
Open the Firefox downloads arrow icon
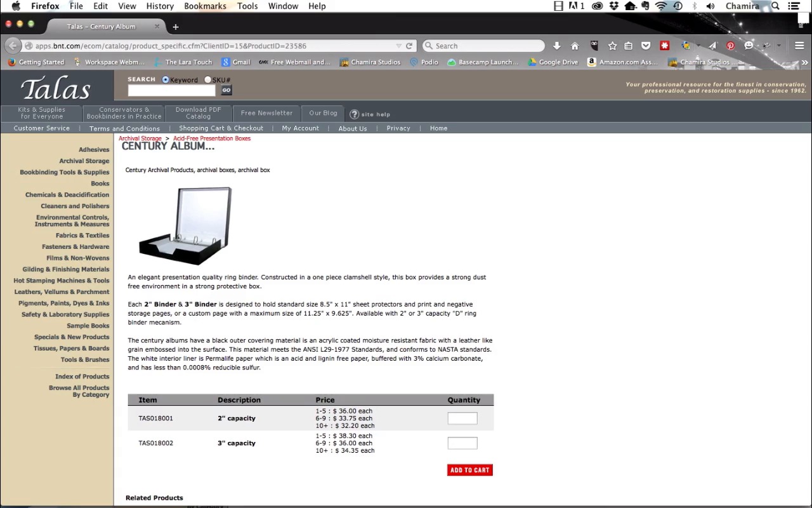556,46
